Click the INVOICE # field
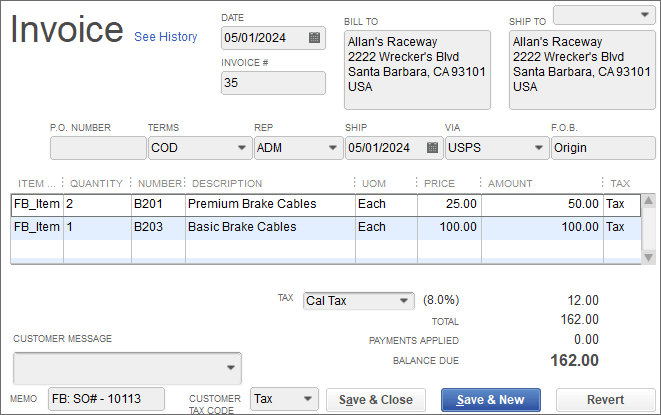 [273, 83]
